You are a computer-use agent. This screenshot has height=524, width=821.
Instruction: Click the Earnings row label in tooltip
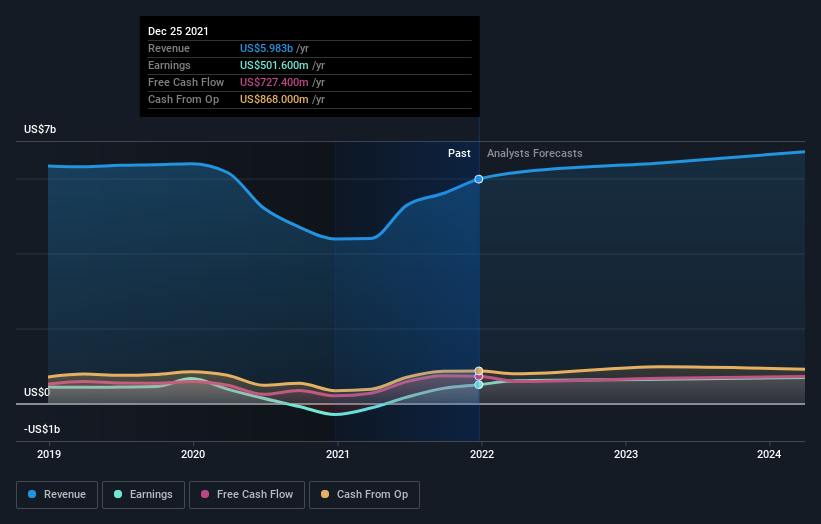169,65
